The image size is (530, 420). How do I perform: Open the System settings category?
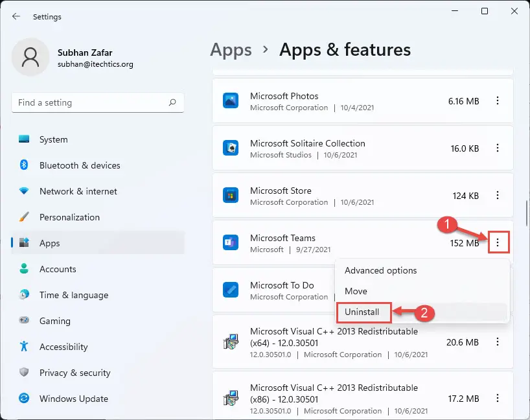tap(98, 139)
